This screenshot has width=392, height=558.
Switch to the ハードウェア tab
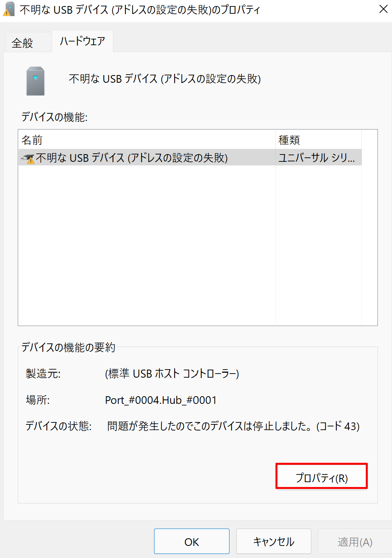82,41
